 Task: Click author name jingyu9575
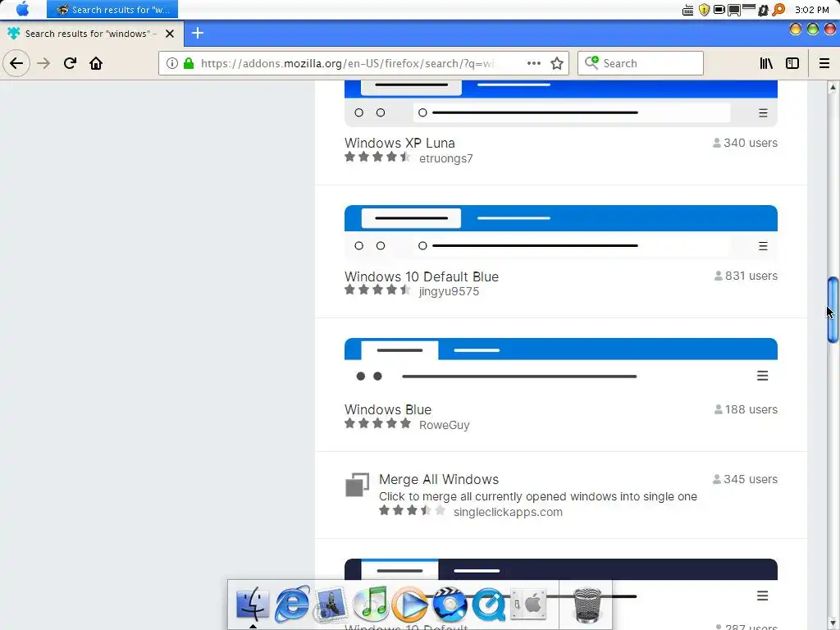[449, 291]
